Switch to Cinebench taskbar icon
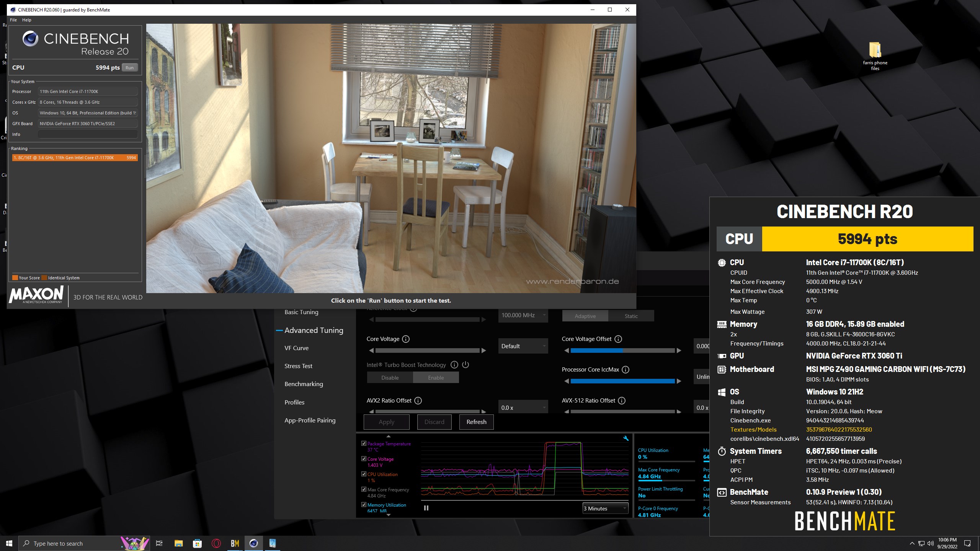 253,543
